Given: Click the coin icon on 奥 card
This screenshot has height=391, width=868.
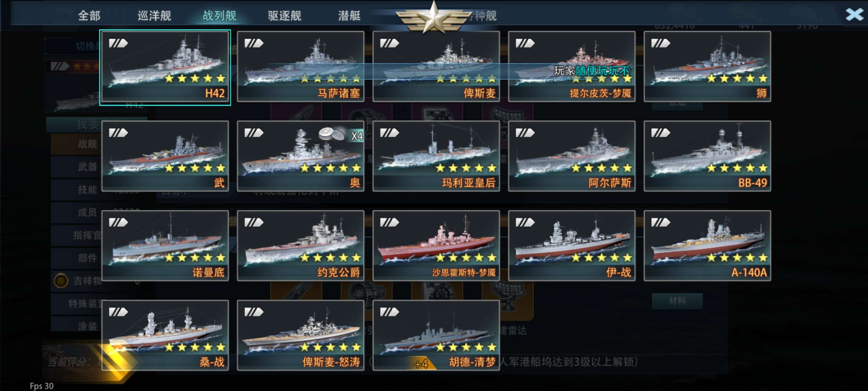Looking at the screenshot, I should point(332,134).
